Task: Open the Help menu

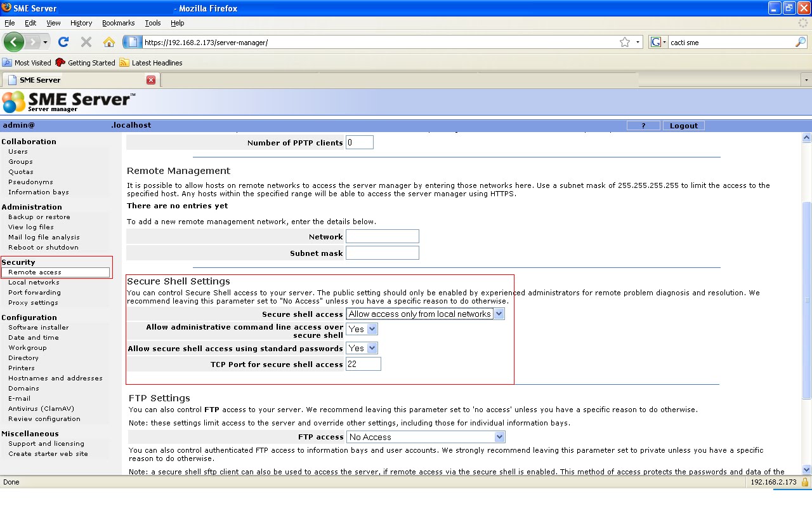Action: 178,23
